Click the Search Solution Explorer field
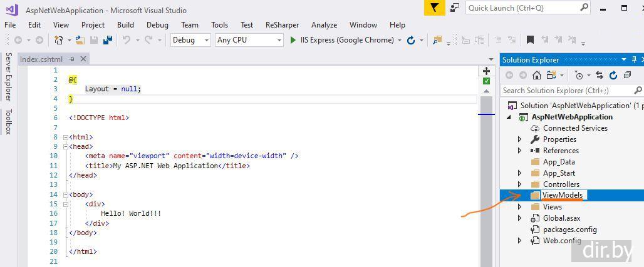 click(570, 91)
